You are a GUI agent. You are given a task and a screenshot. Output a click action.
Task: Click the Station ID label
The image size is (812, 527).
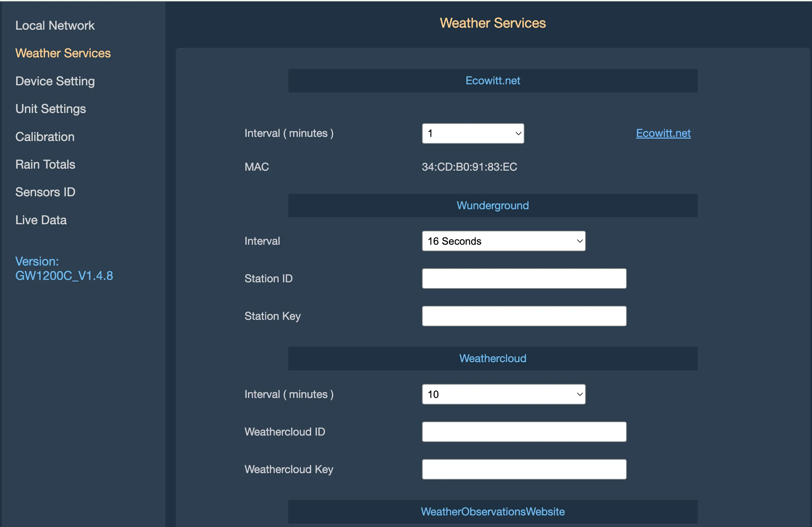269,279
